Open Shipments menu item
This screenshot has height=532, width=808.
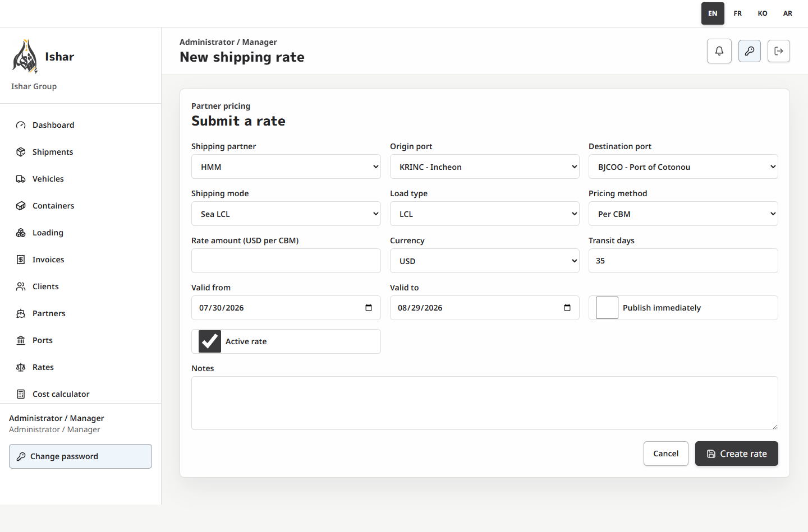pyautogui.click(x=81, y=152)
